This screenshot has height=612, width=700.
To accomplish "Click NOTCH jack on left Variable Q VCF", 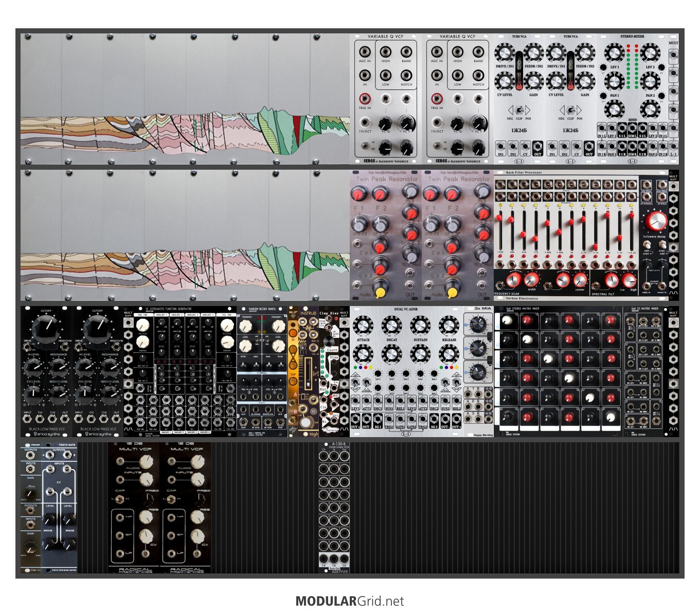I will pos(406,76).
